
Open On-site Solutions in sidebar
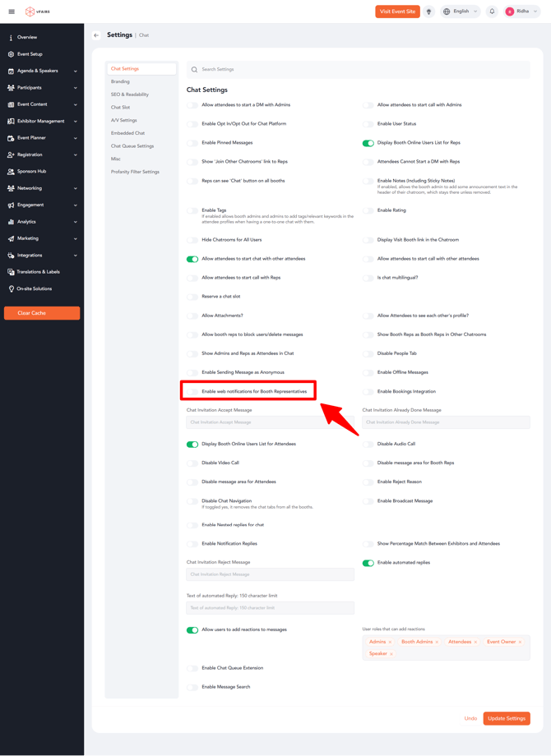point(34,289)
